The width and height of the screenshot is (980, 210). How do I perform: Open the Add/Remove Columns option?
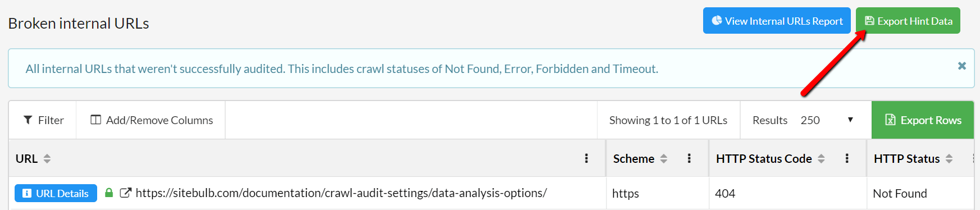point(151,120)
